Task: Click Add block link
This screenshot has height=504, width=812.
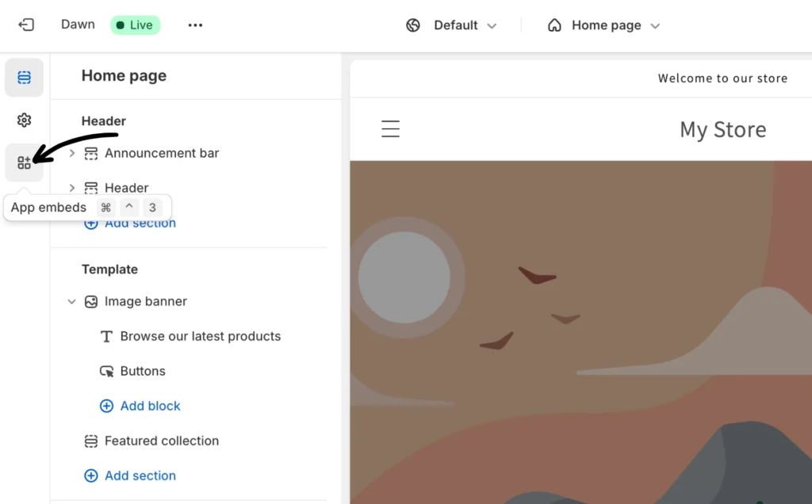Action: coord(150,407)
